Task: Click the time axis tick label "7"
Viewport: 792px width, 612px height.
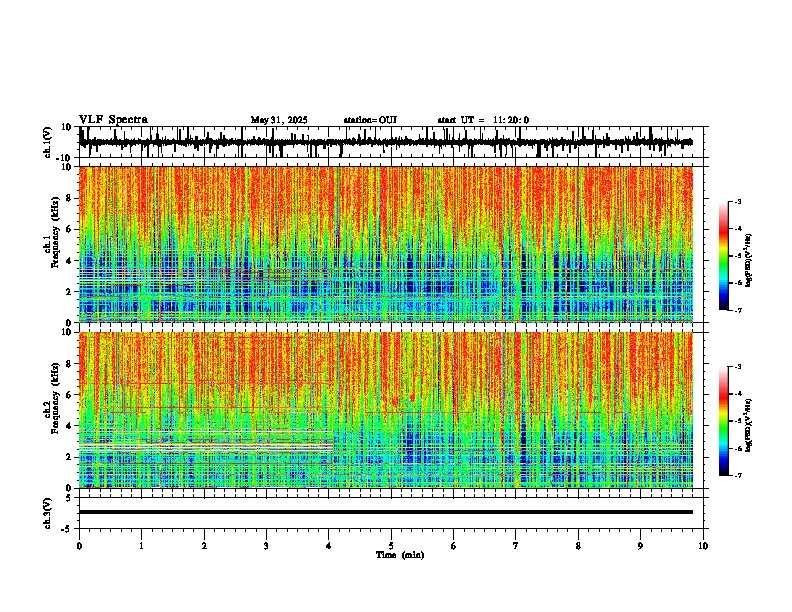Action: click(x=516, y=546)
